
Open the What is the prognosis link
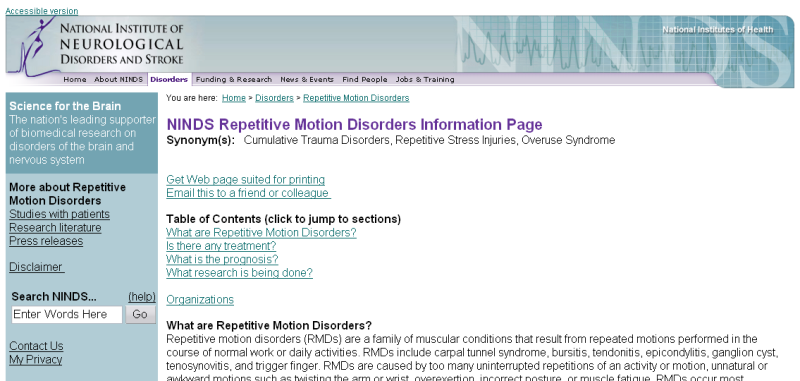point(222,259)
